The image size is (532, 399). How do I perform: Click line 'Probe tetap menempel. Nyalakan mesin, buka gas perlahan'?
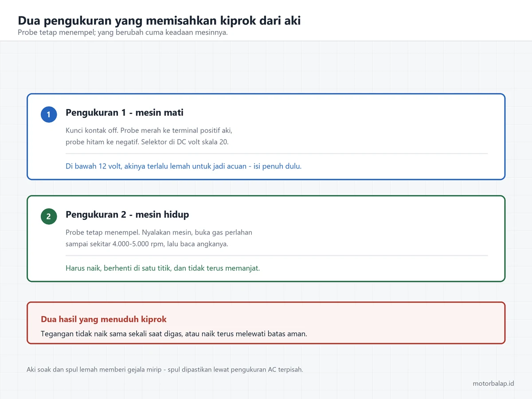(159, 232)
